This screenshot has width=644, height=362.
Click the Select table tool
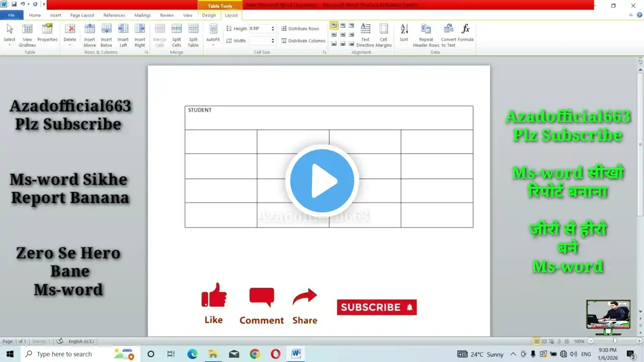[10, 35]
